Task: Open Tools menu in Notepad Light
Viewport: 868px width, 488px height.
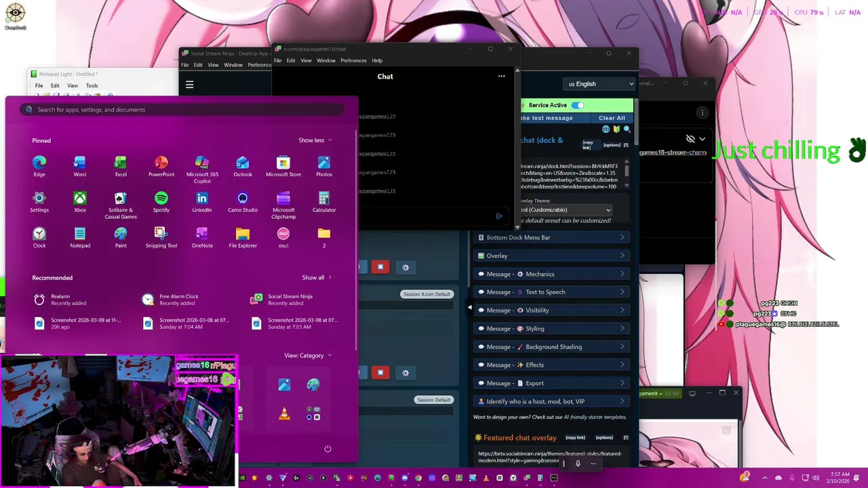Action: (92, 85)
